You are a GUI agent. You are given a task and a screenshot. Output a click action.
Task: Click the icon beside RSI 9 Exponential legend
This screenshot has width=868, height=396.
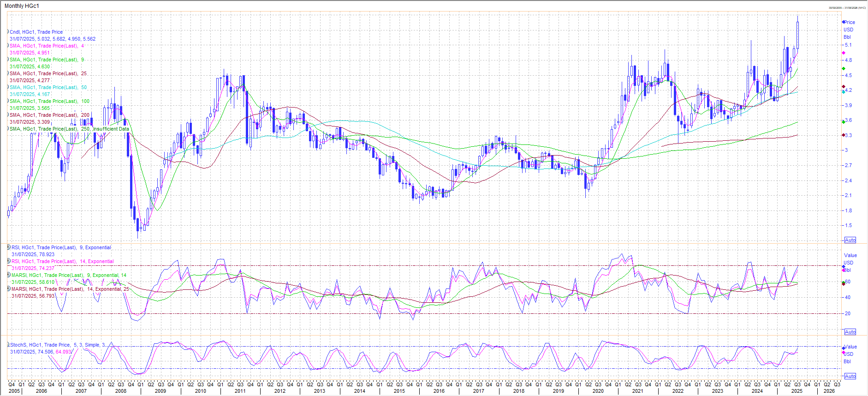(9, 247)
